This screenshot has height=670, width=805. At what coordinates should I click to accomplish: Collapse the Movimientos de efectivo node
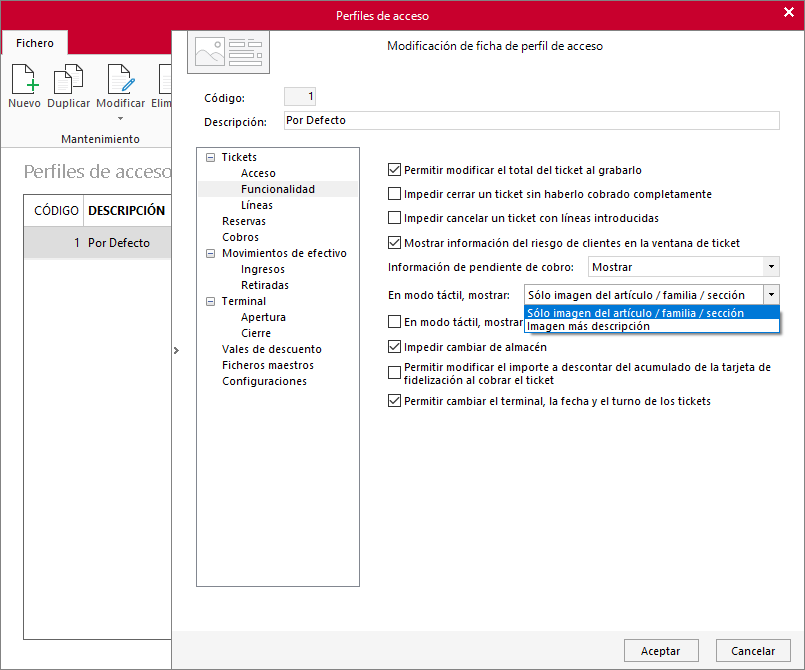pyautogui.click(x=210, y=253)
